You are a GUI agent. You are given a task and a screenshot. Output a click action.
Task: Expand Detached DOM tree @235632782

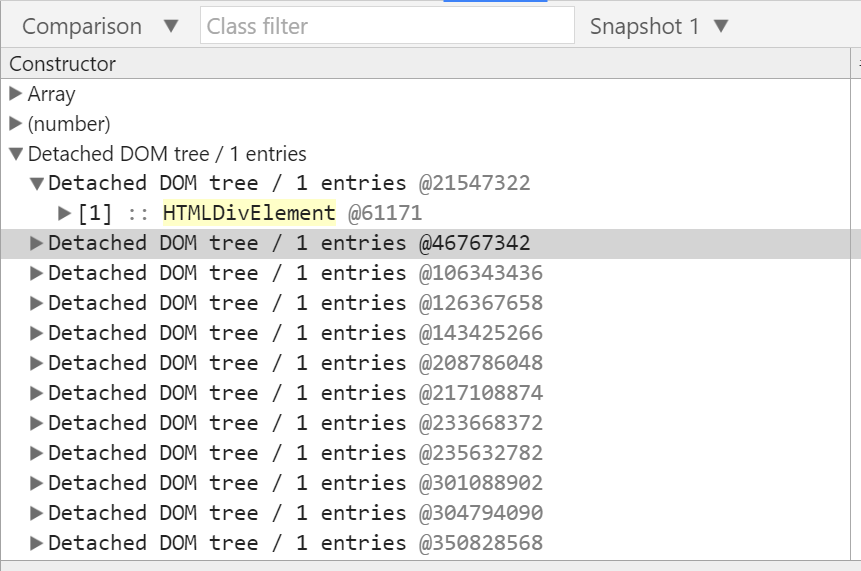36,453
